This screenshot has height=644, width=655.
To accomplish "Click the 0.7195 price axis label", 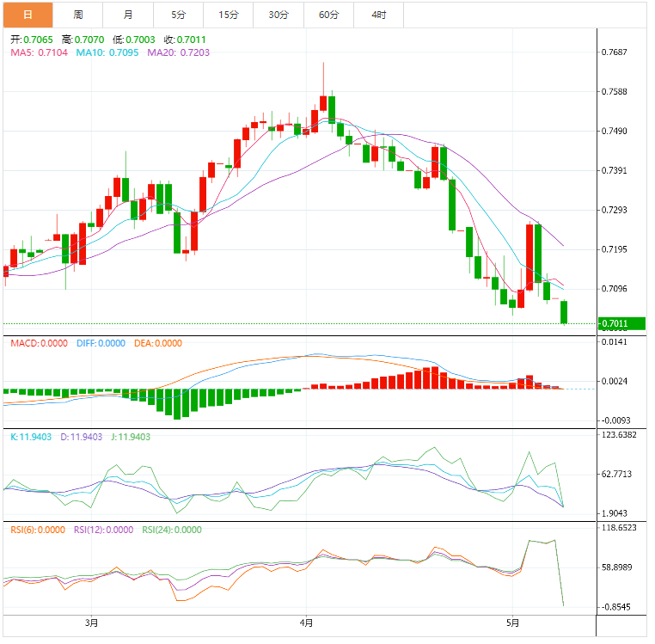I will click(x=614, y=249).
